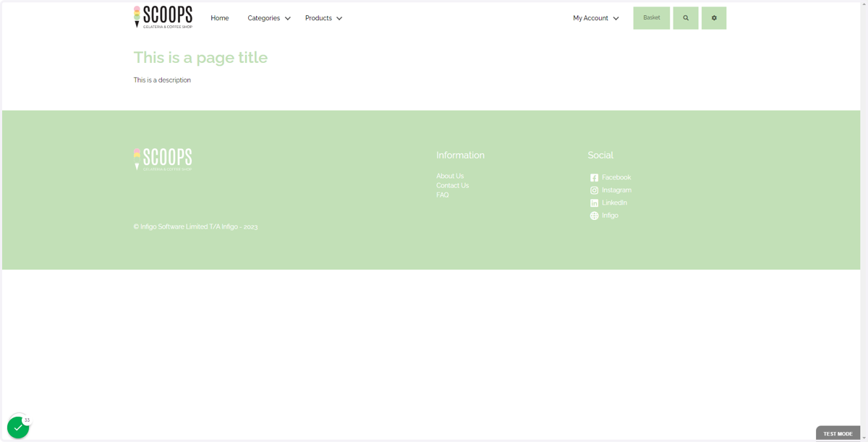
Task: Click the Information footer heading
Action: [460, 155]
